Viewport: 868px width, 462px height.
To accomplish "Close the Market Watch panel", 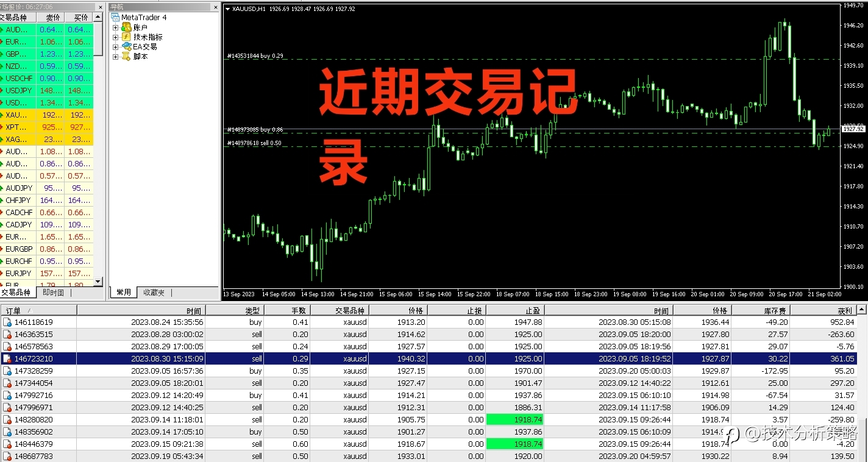I will click(x=101, y=7).
